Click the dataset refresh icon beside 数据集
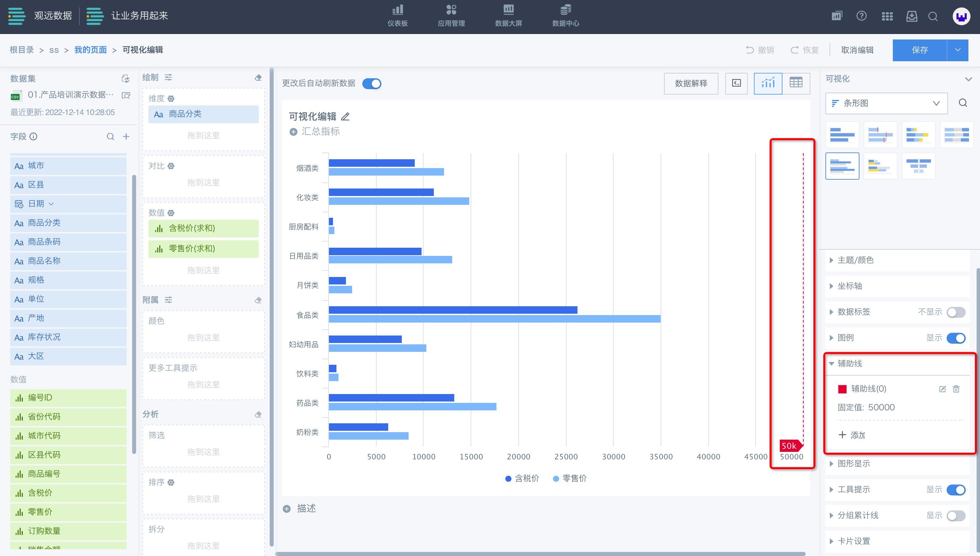This screenshot has width=980, height=556. pyautogui.click(x=125, y=79)
